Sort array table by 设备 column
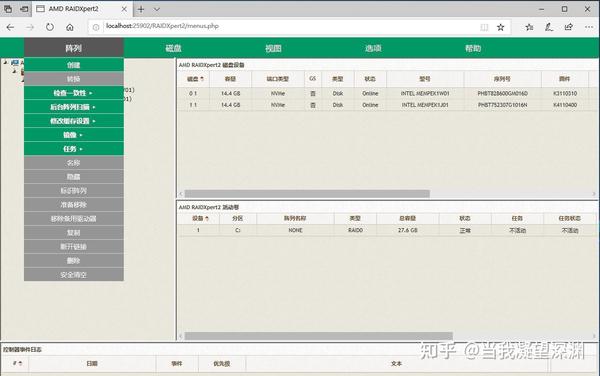The height and width of the screenshot is (376, 600). [198, 218]
